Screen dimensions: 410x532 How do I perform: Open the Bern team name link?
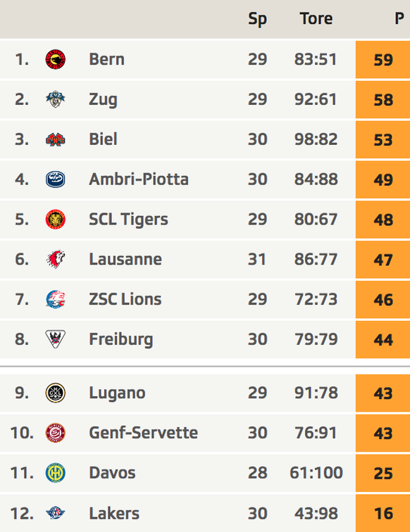106,59
